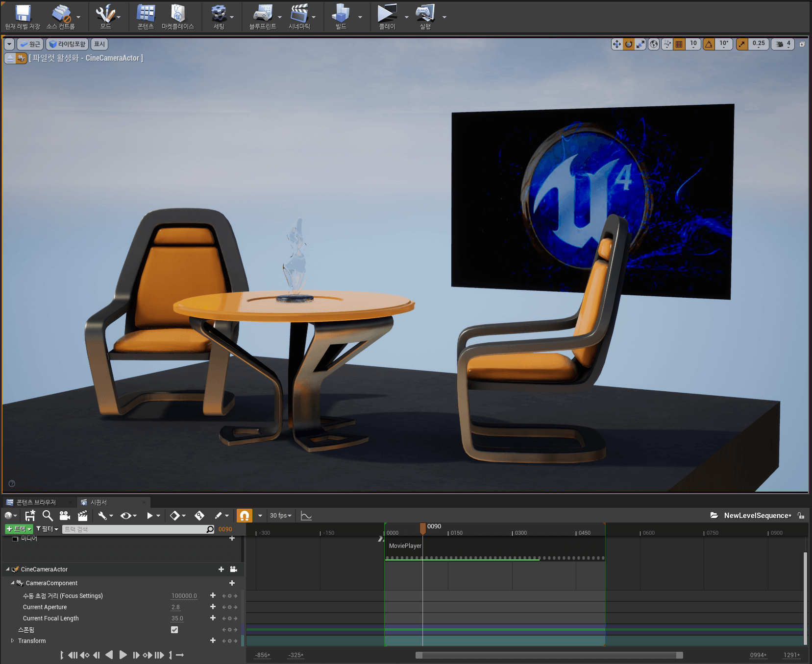Image resolution: width=812 pixels, height=664 pixels.
Task: Toggle the sequence lock icon
Action: 801,516
